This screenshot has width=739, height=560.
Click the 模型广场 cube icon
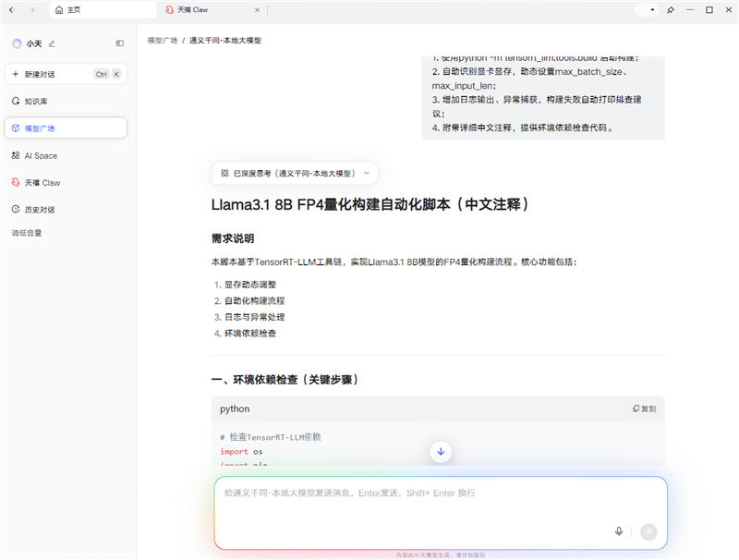(16, 128)
